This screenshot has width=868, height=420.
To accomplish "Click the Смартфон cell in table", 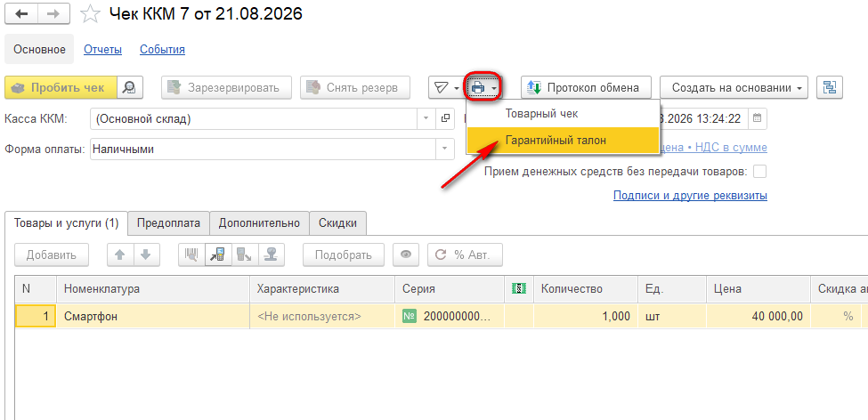I will pyautogui.click(x=153, y=317).
